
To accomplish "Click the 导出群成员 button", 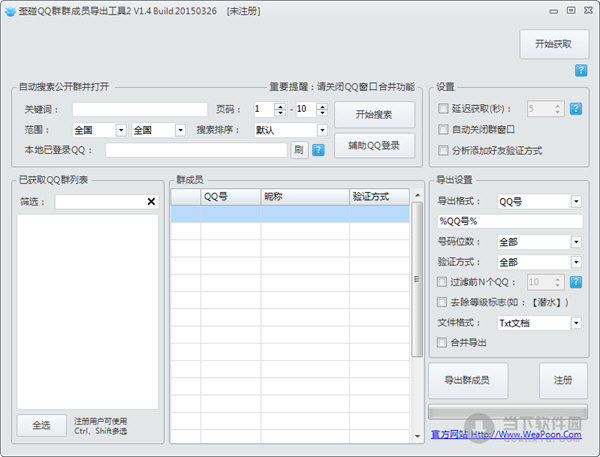I will tap(468, 380).
